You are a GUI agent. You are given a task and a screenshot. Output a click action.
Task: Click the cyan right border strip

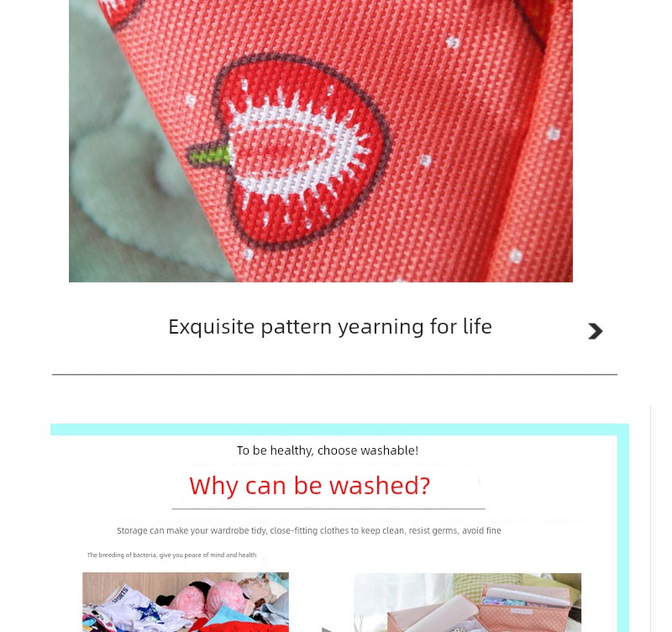point(623,534)
